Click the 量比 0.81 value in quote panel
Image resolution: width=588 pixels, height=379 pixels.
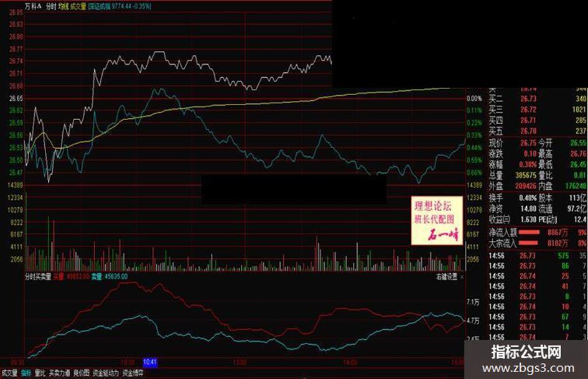click(x=580, y=175)
